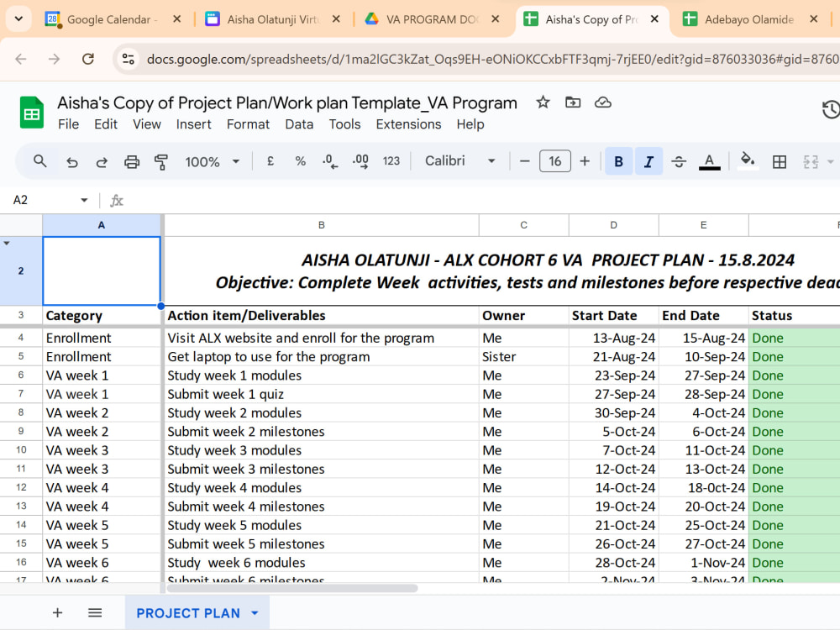
Task: Toggle Italic formatting
Action: click(648, 161)
